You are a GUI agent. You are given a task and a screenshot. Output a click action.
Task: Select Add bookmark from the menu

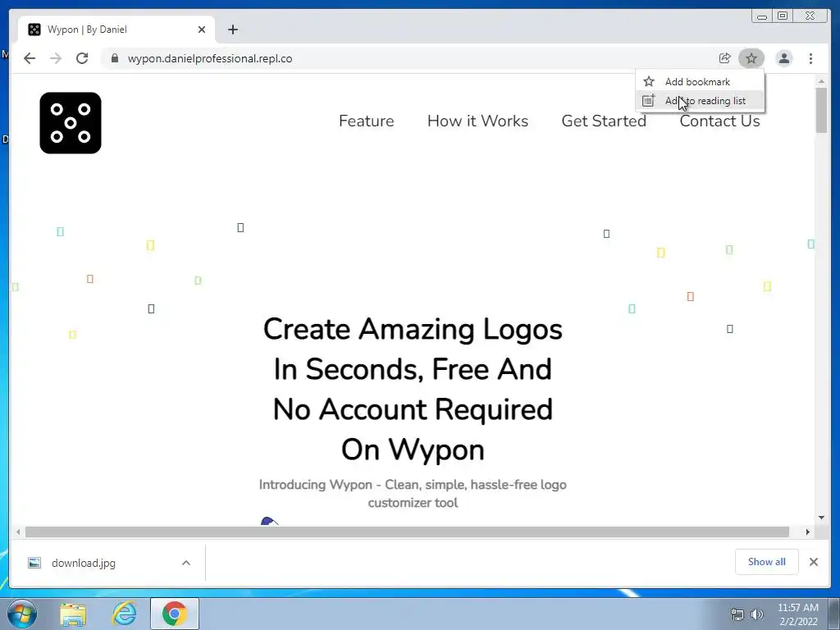(700, 81)
